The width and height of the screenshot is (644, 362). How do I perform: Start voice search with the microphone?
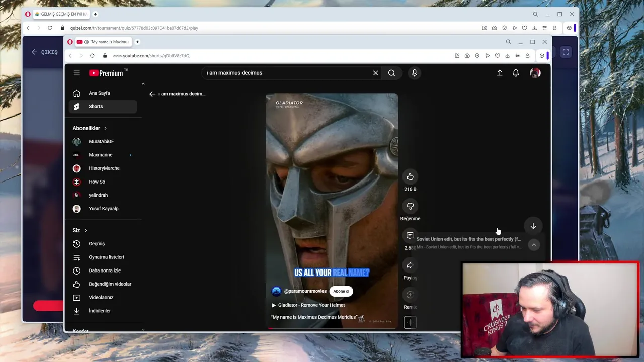coord(414,73)
